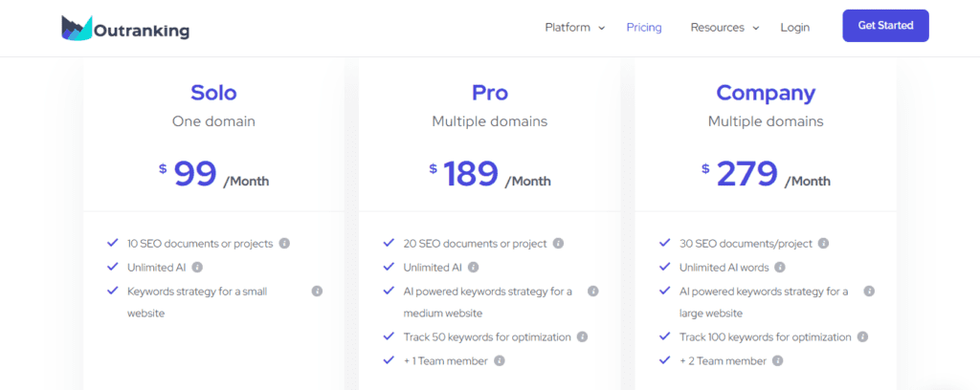Go to the Login page

[795, 28]
